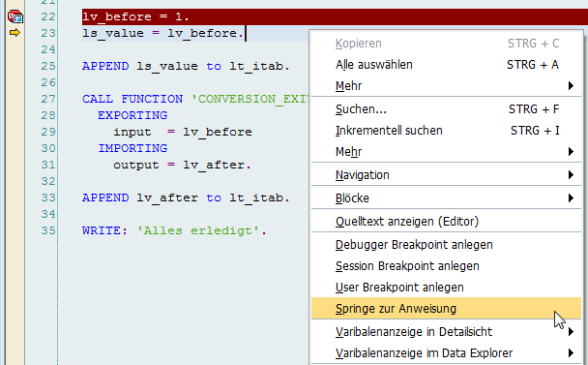Expand the Mehr submenu below Alle auswählen
Screen dimensions: 588x365
click(x=446, y=86)
